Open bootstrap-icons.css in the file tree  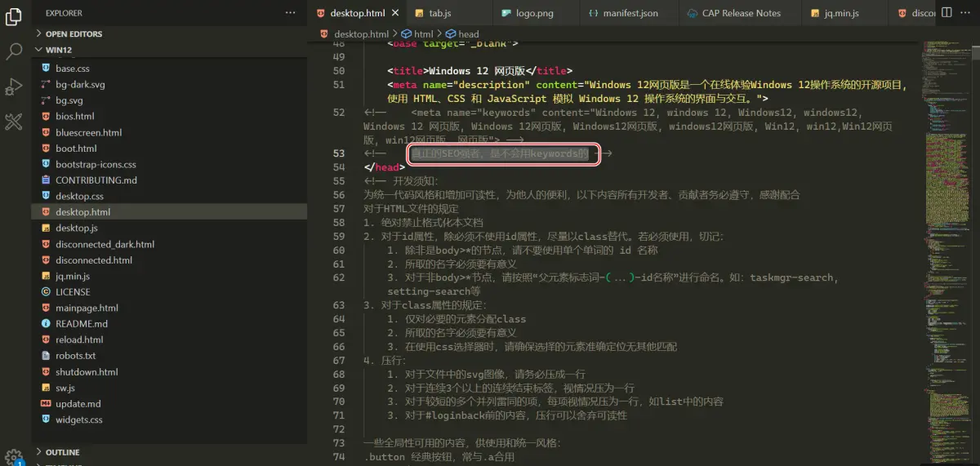(96, 164)
